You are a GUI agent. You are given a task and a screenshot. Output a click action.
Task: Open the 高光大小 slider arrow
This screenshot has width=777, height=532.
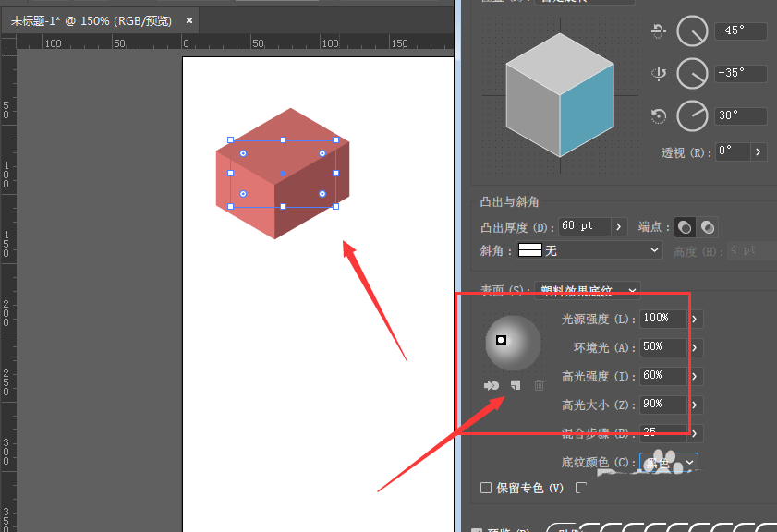coord(695,405)
